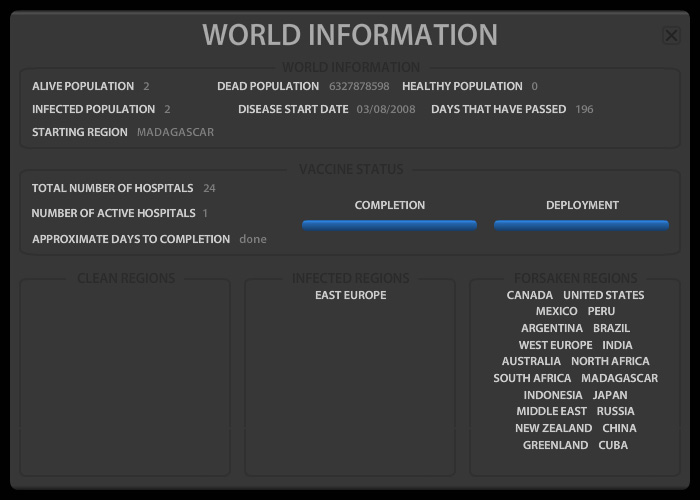
Task: Click the Starting Region label
Action: (x=79, y=132)
